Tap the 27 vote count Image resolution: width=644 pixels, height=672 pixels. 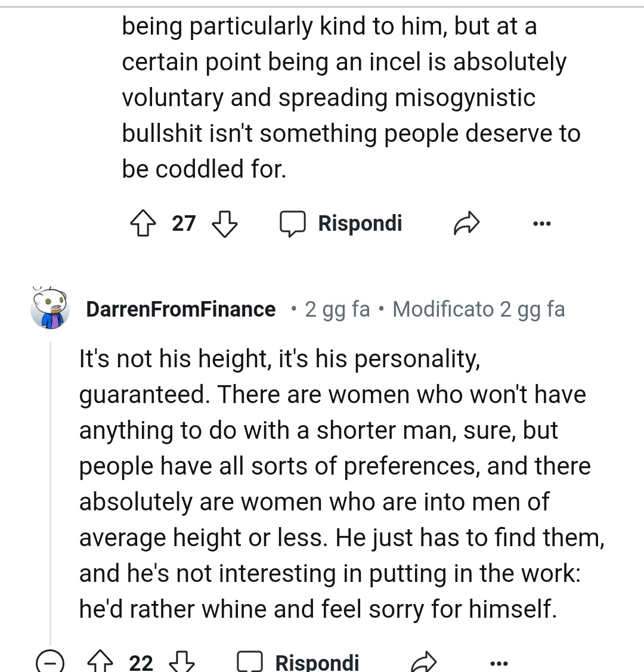184,224
